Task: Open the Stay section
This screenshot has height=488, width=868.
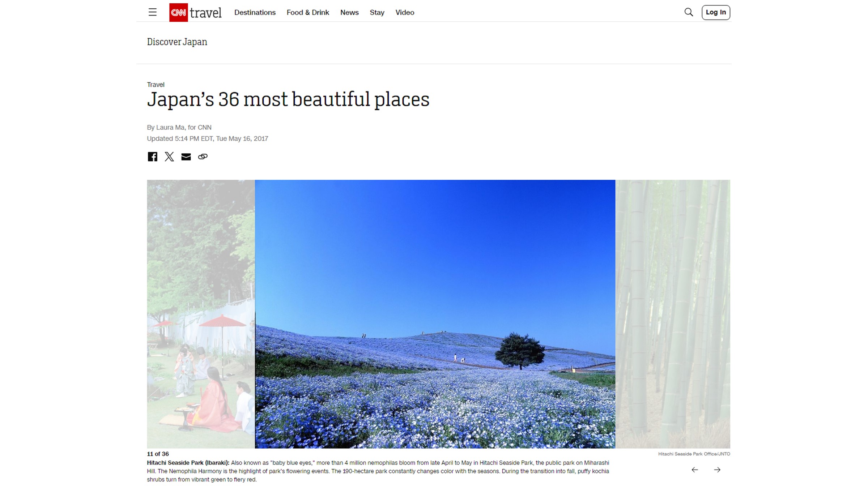Action: (x=376, y=12)
